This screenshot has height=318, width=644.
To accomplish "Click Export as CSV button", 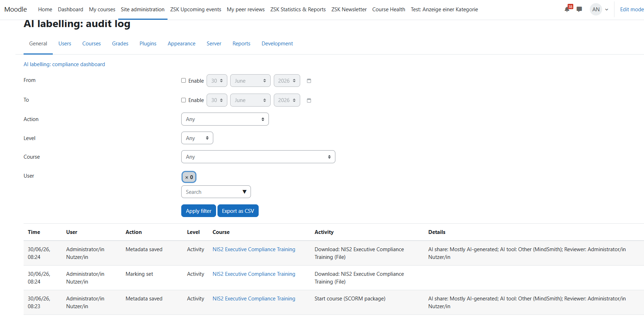I will click(x=238, y=211).
